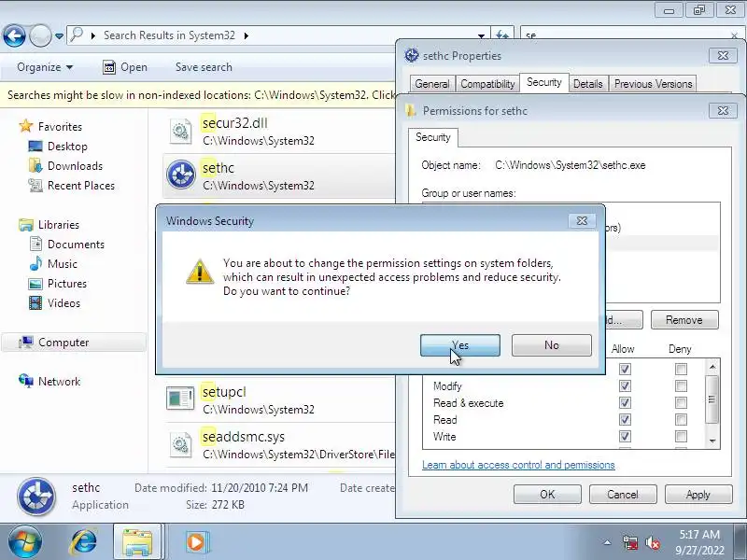Open Learn about access control and permissions link
This screenshot has width=747, height=560.
click(x=518, y=465)
